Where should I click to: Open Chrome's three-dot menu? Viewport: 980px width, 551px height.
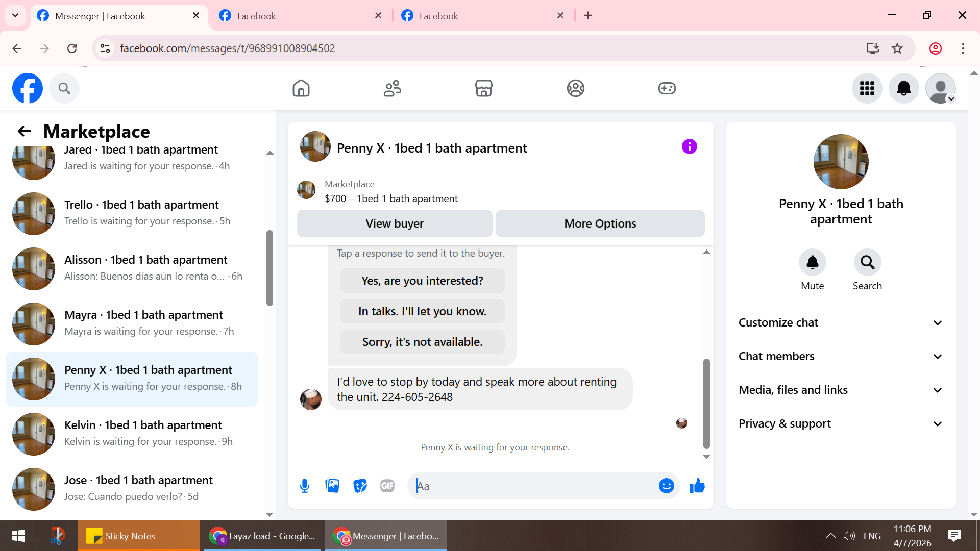pyautogui.click(x=963, y=48)
